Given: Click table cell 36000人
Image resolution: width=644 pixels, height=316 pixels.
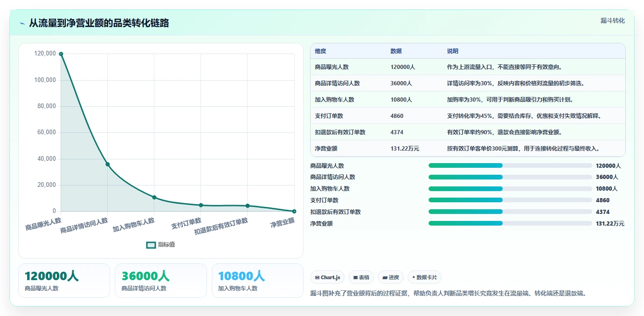Looking at the screenshot, I should pos(401,83).
